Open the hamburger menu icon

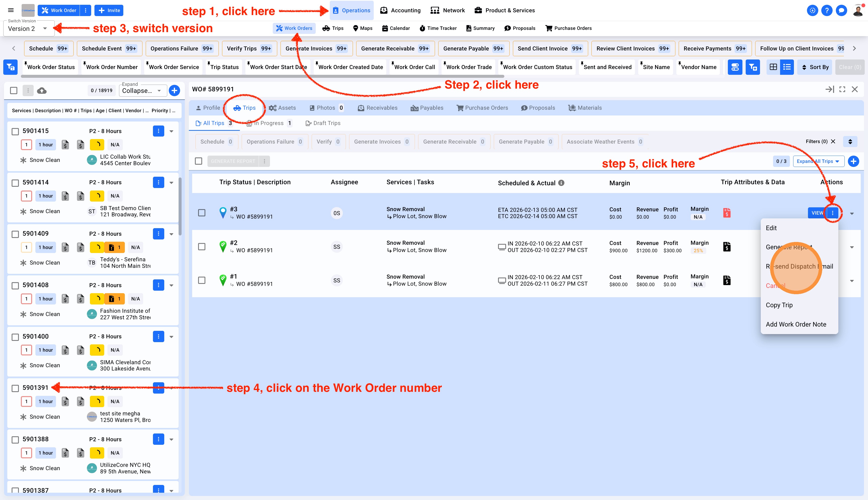tap(11, 10)
